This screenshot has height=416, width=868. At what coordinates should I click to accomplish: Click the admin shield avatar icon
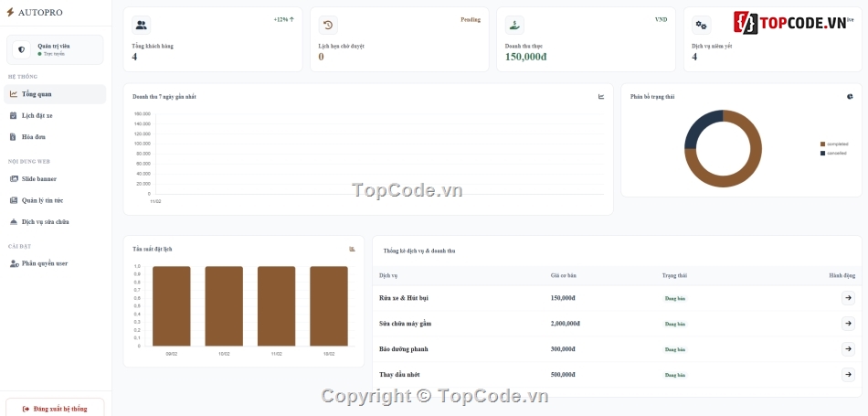(x=22, y=50)
